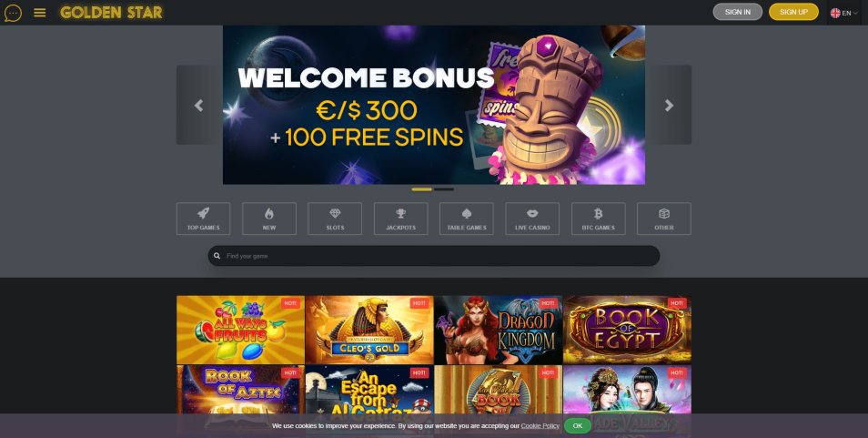Show the previous banner slide
The width and height of the screenshot is (868, 438).
(x=199, y=106)
